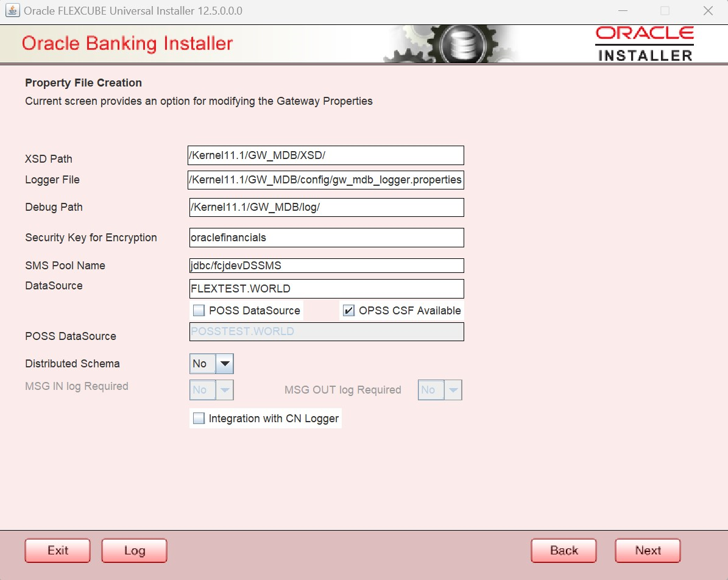Minimize the installer window
The width and height of the screenshot is (728, 580).
[x=623, y=11]
